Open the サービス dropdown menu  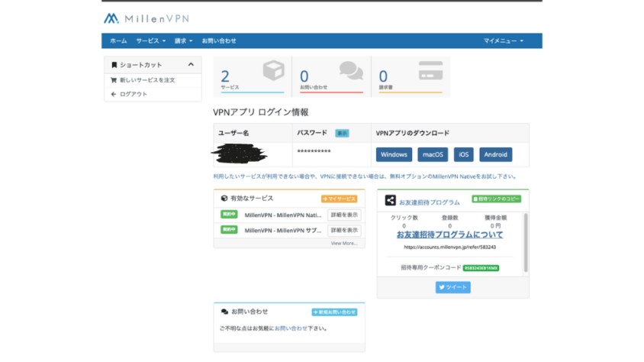coord(150,40)
